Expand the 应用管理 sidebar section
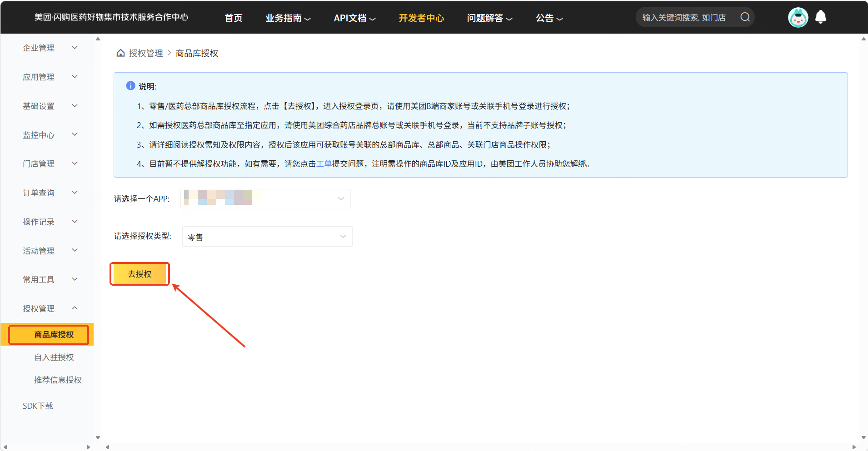The image size is (868, 451). tap(50, 77)
